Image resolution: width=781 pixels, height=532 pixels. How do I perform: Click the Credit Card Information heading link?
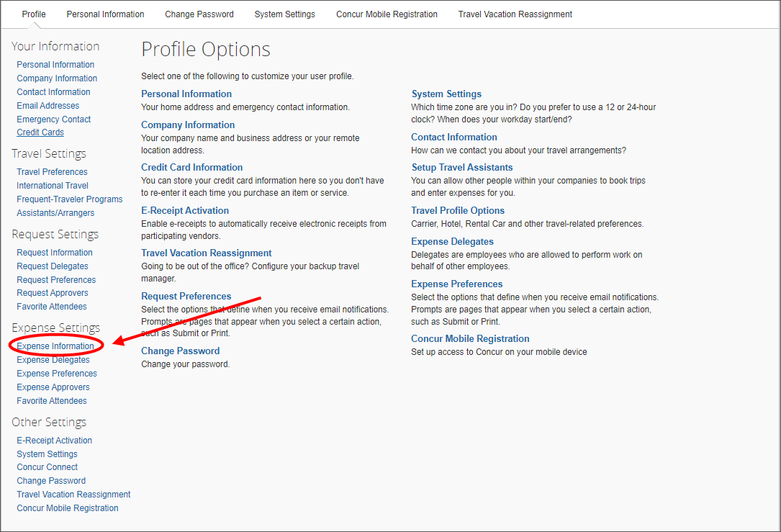pyautogui.click(x=191, y=167)
